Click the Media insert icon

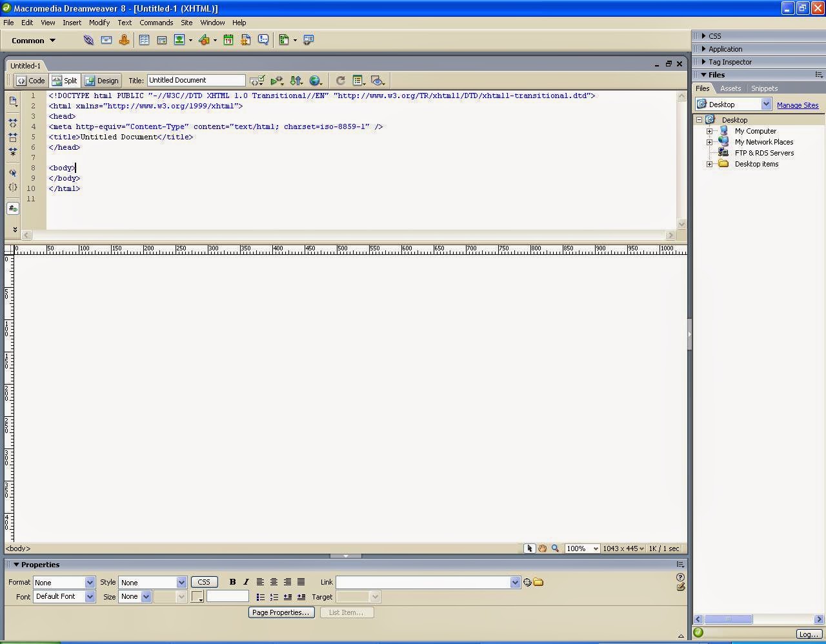(x=204, y=40)
